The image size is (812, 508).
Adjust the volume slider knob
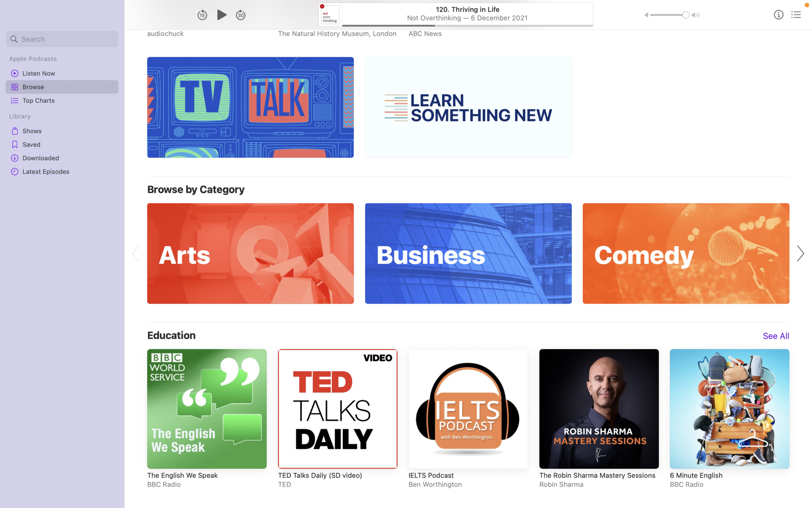click(686, 15)
